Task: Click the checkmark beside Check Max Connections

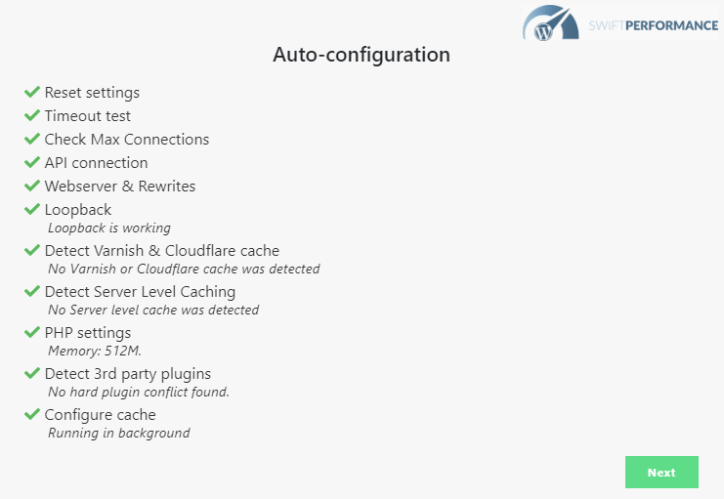Action: (x=32, y=138)
